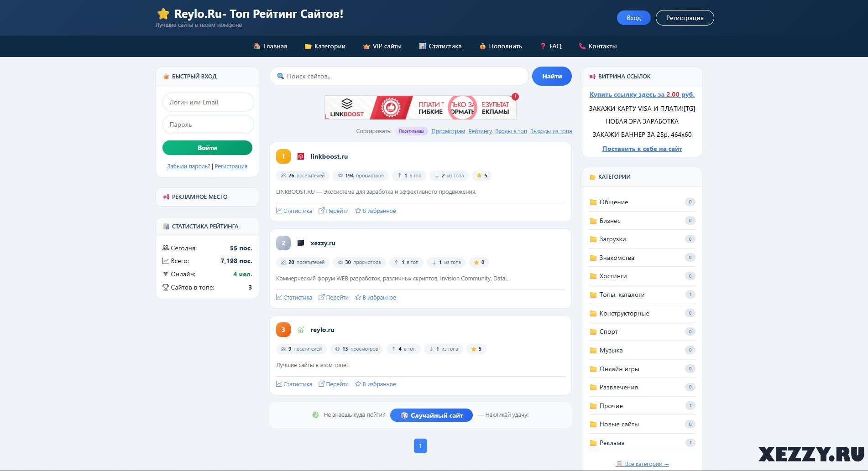
Task: Open the FAQ menu item
Action: (551, 46)
